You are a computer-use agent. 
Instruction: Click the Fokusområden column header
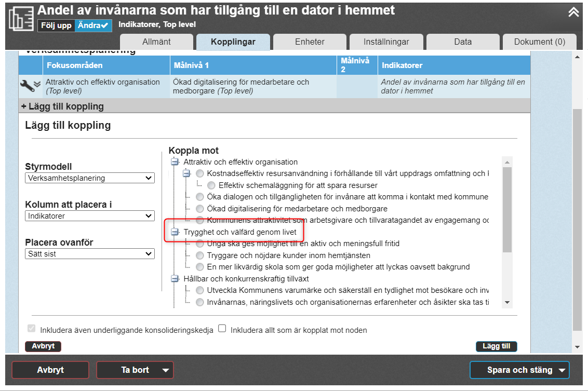coord(106,65)
